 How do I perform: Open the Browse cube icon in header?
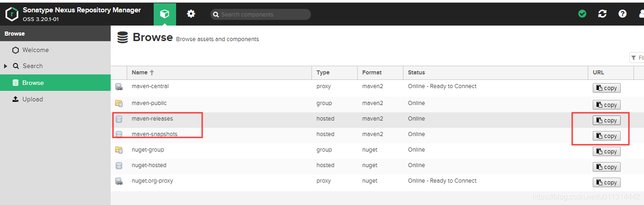click(165, 14)
